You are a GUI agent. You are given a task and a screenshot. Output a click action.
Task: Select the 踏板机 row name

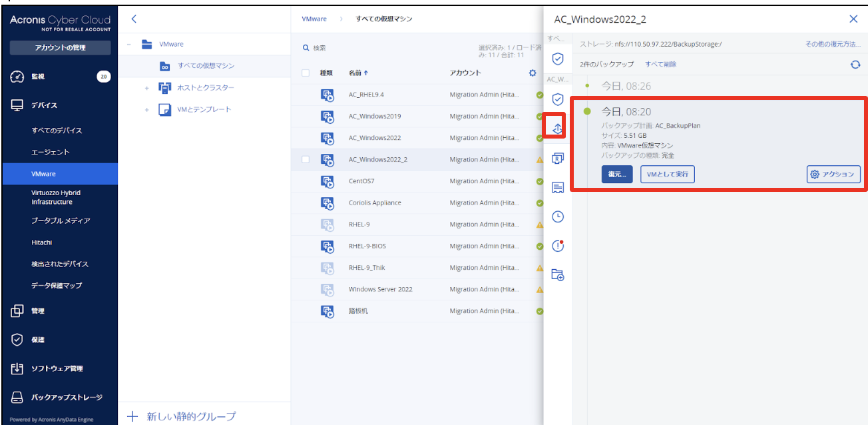[358, 311]
